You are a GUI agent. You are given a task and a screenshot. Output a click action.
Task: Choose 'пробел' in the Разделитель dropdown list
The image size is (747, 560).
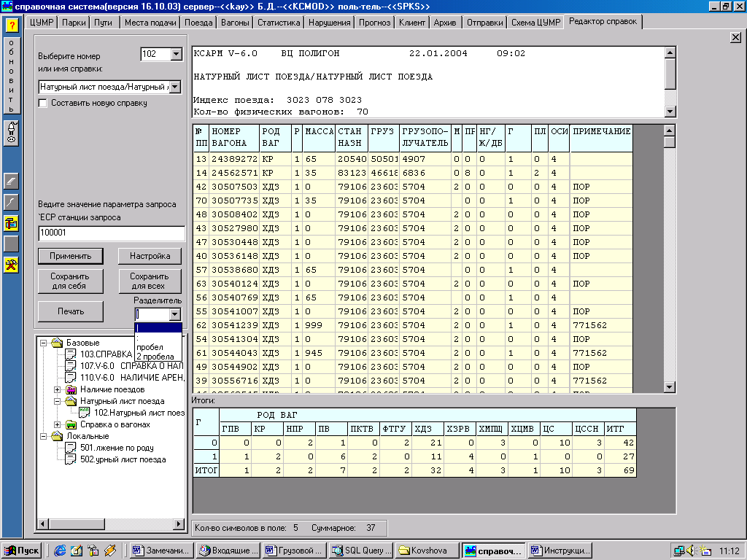click(149, 347)
